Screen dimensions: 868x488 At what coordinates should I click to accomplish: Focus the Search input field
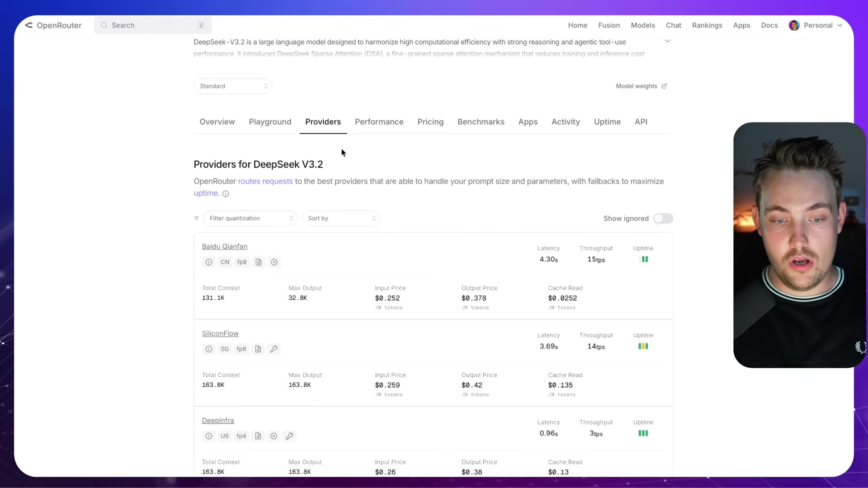pos(153,25)
